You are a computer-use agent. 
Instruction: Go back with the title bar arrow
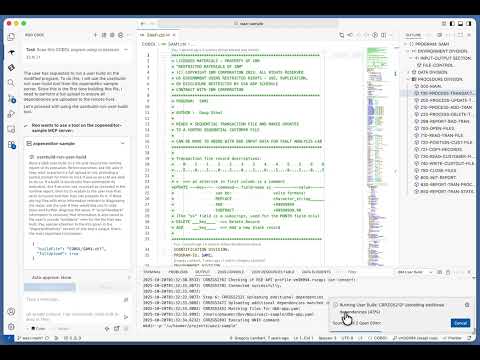[143, 24]
